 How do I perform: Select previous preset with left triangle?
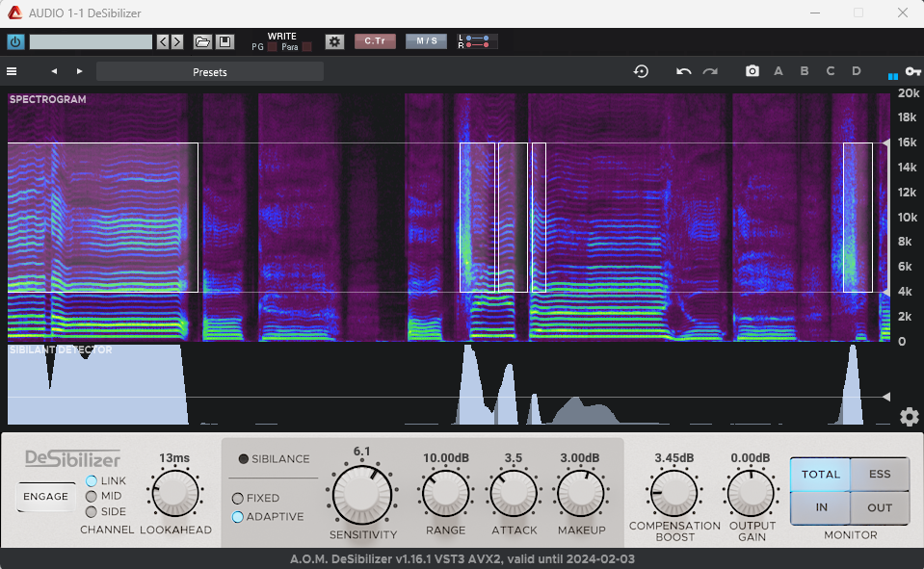coord(54,71)
